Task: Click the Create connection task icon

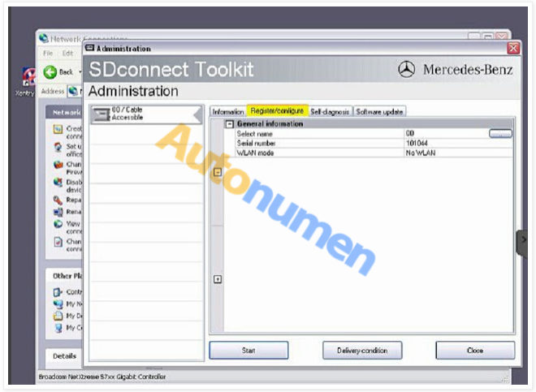Action: pyautogui.click(x=58, y=129)
